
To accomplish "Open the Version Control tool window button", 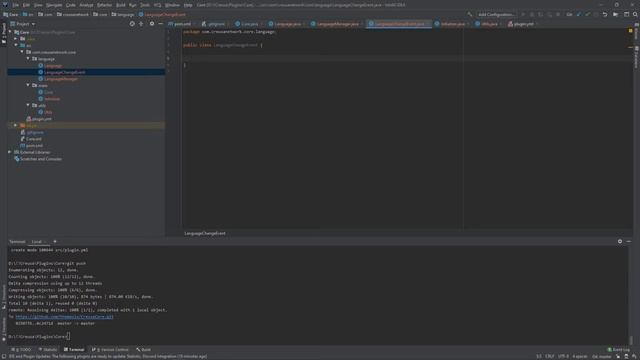I will pyautogui.click(x=110, y=350).
